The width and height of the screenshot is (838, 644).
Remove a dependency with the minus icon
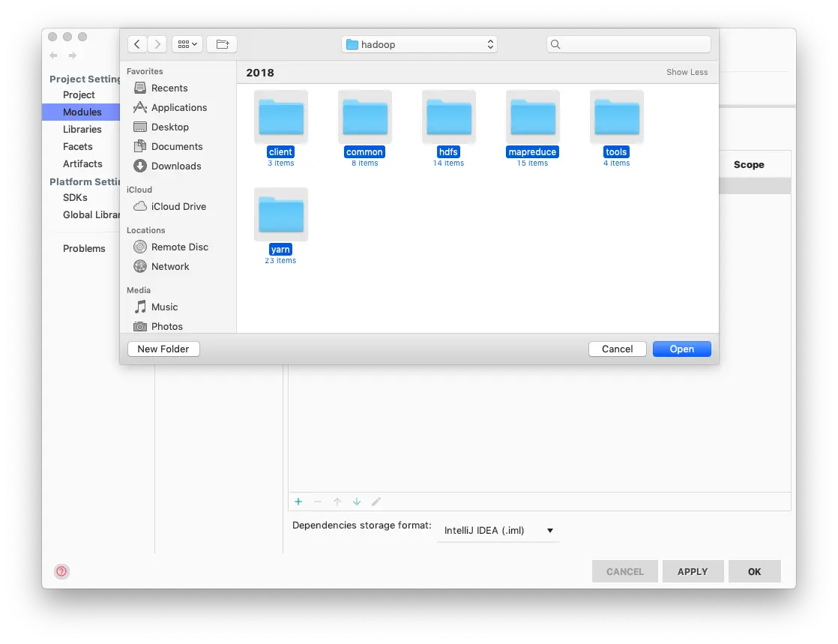click(318, 502)
